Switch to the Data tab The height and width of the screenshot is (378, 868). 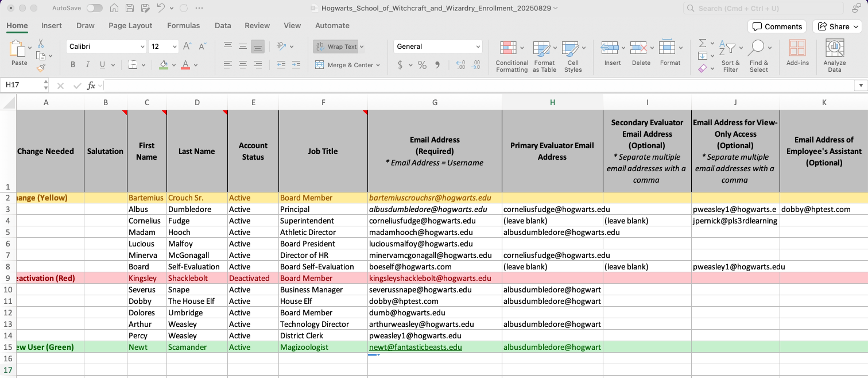pos(223,25)
